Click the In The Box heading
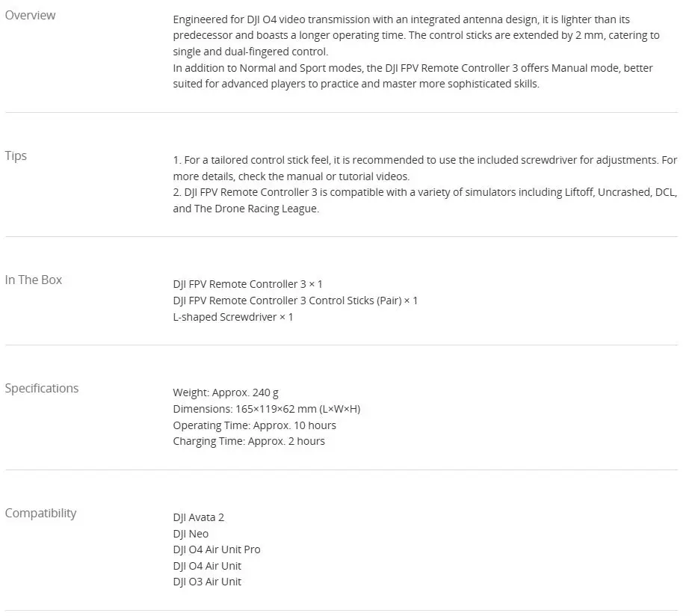Image resolution: width=692 pixels, height=616 pixels. click(34, 280)
